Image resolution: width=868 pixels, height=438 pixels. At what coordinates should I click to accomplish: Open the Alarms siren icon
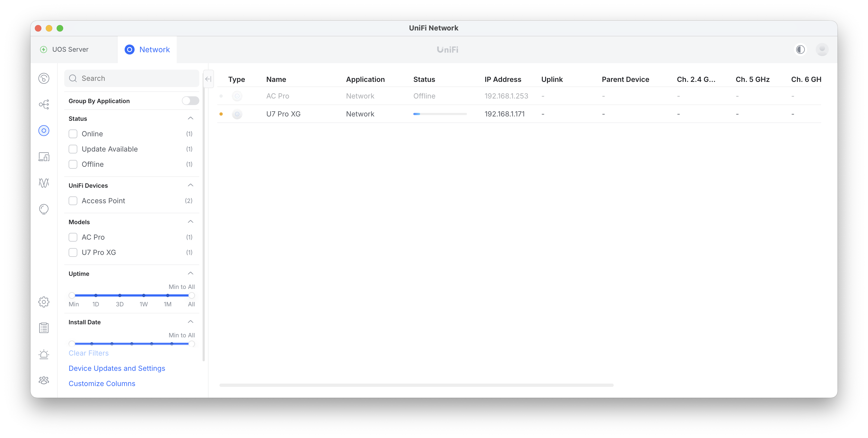point(44,354)
